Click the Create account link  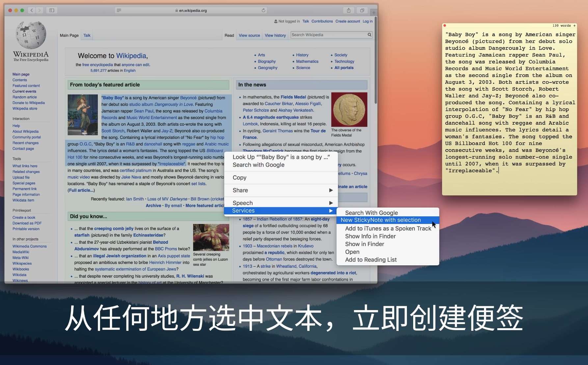(348, 21)
